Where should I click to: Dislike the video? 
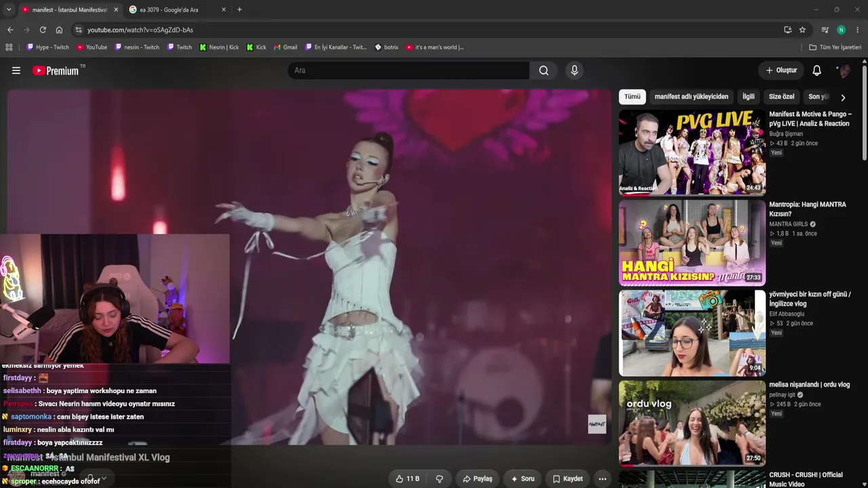439,479
